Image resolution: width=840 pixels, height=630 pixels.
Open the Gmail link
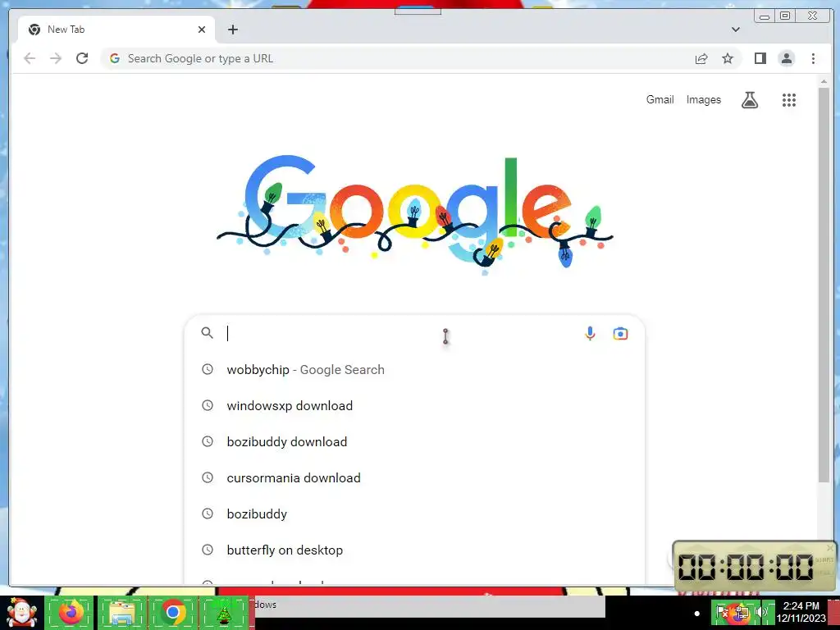point(660,99)
